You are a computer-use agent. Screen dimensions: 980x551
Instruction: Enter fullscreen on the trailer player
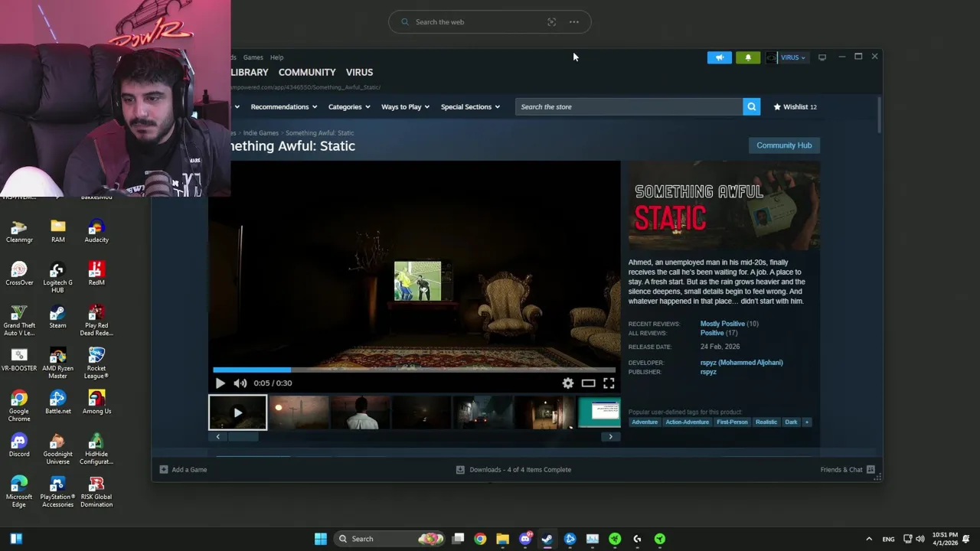click(x=609, y=383)
